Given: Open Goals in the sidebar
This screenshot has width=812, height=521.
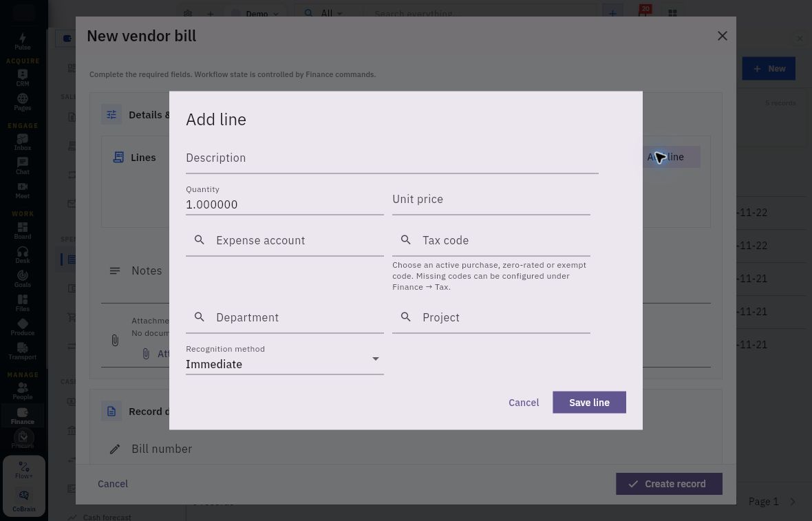Looking at the screenshot, I should coord(22,279).
